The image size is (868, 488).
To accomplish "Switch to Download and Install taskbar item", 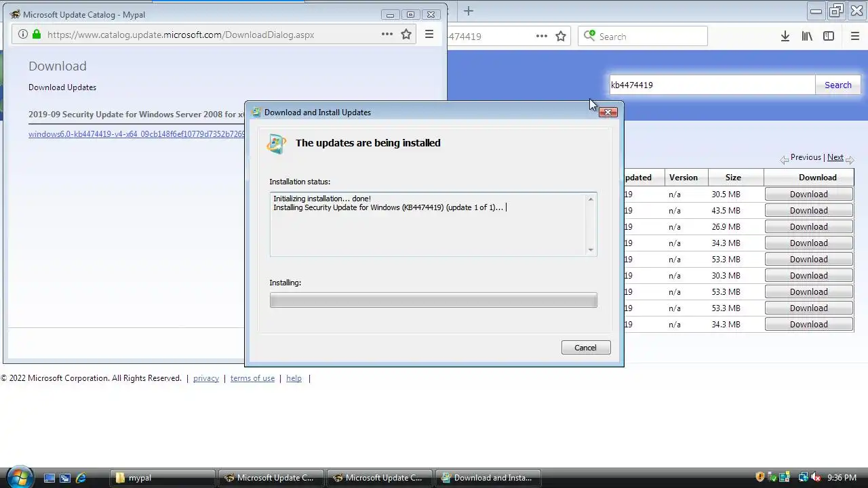I will pos(488,478).
